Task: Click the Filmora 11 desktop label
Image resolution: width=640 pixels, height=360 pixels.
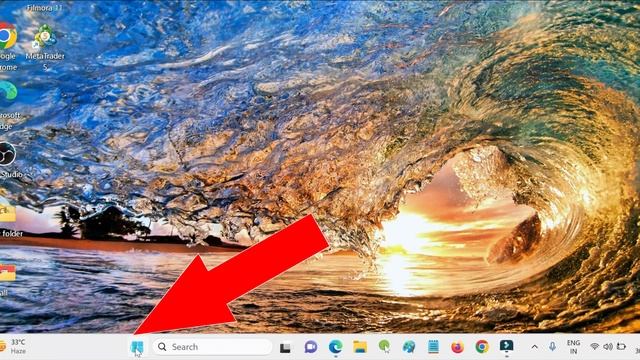Action: point(44,7)
